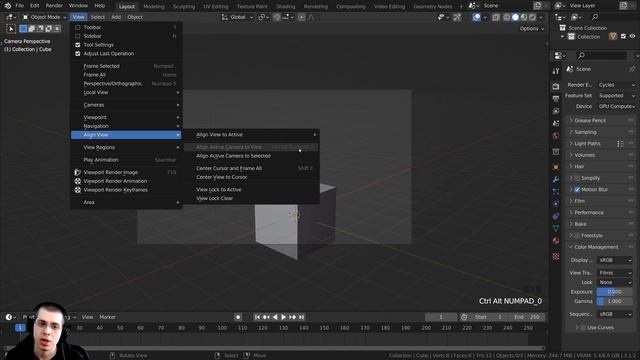The image size is (640, 360).
Task: Select solid viewport shading sphere
Action: [x=516, y=17]
